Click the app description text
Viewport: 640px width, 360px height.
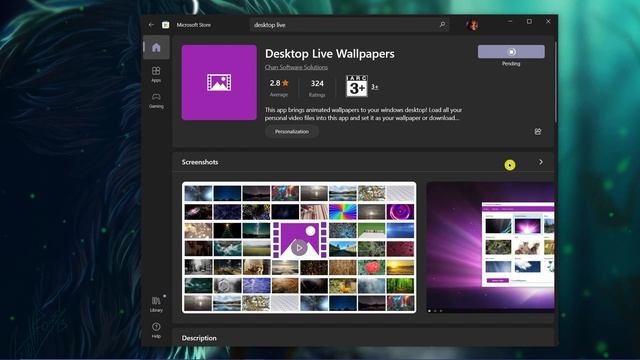[x=363, y=114]
